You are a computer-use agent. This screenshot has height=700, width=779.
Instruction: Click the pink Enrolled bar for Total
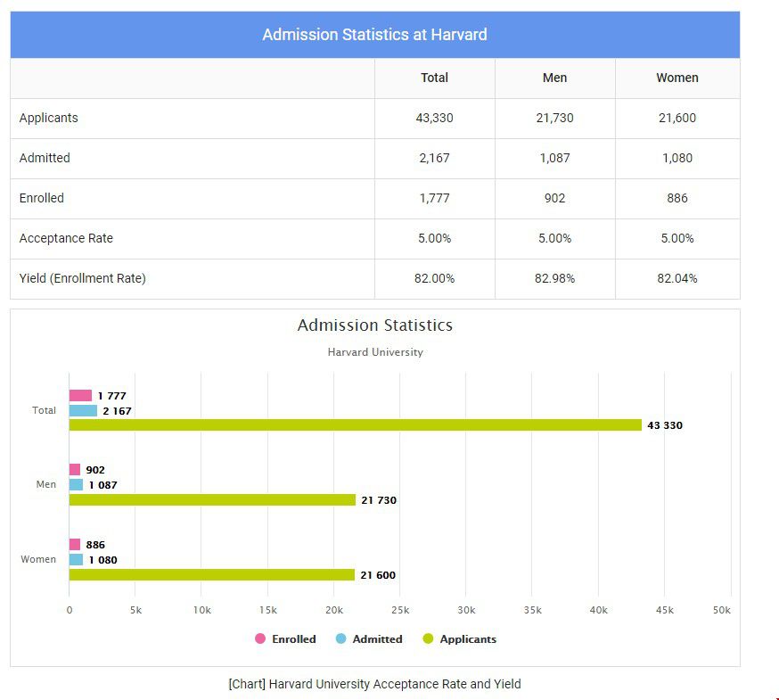(80, 395)
